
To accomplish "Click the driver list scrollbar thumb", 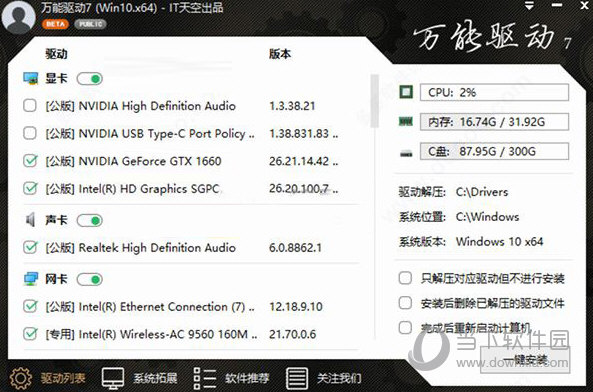I will [374, 101].
